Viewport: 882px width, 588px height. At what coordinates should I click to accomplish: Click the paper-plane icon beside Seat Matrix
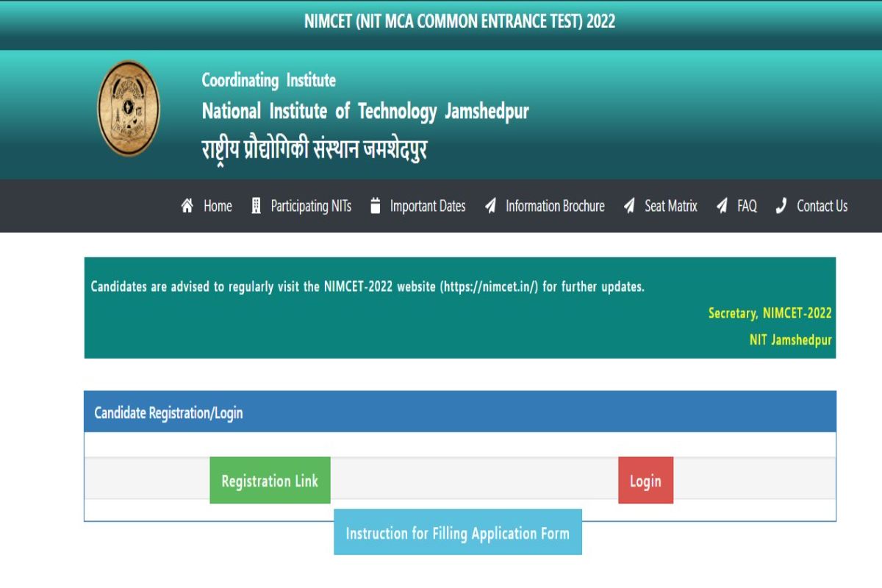click(629, 206)
